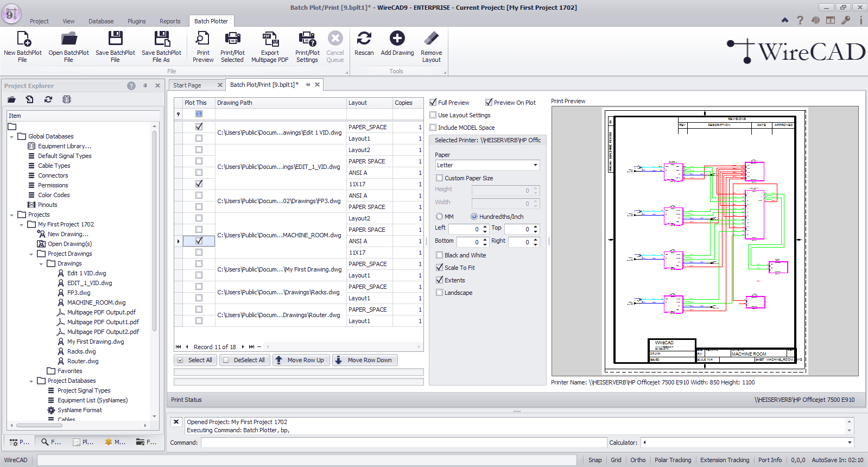868x467 pixels.
Task: Collapse the ribbon with the up arrow
Action: coord(785,20)
